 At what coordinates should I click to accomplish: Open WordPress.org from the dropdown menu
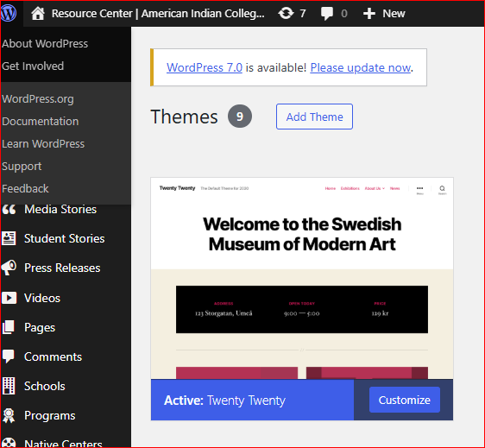click(38, 99)
